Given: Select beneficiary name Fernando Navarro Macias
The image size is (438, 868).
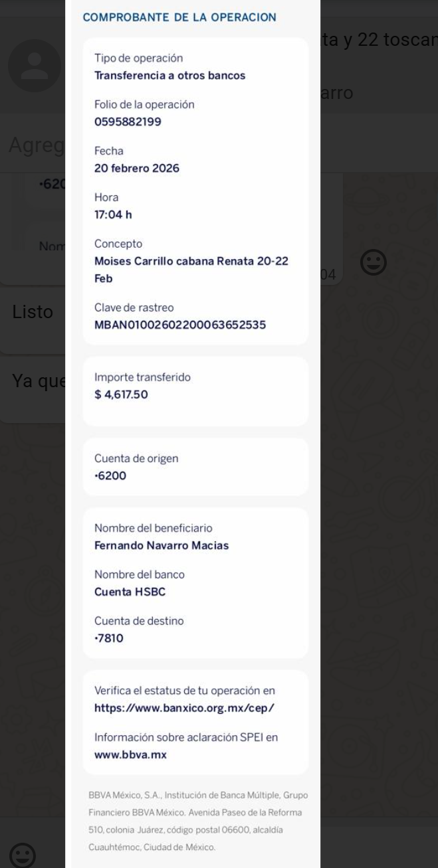Looking at the screenshot, I should 162,546.
